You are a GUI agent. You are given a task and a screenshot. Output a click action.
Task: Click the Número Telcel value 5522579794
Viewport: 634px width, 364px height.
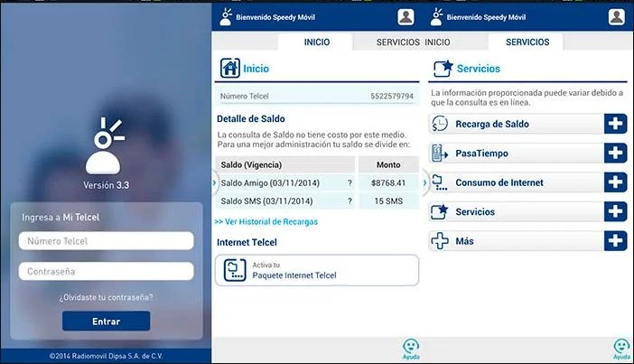(392, 97)
